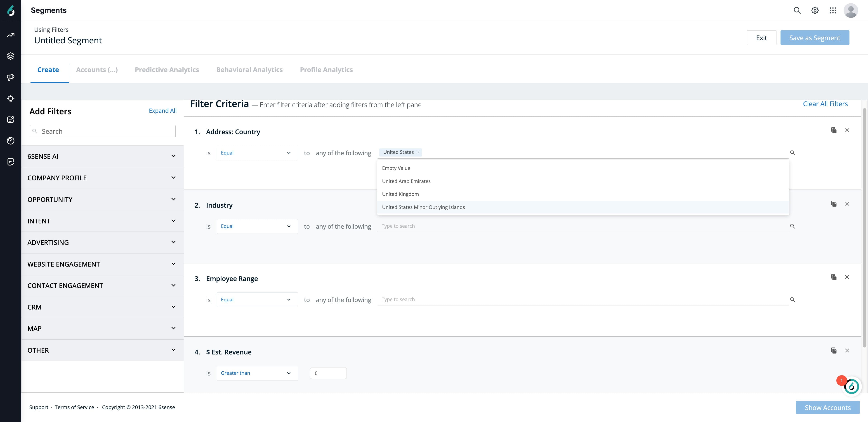Switch to the Predictive Analytics tab

click(x=167, y=70)
